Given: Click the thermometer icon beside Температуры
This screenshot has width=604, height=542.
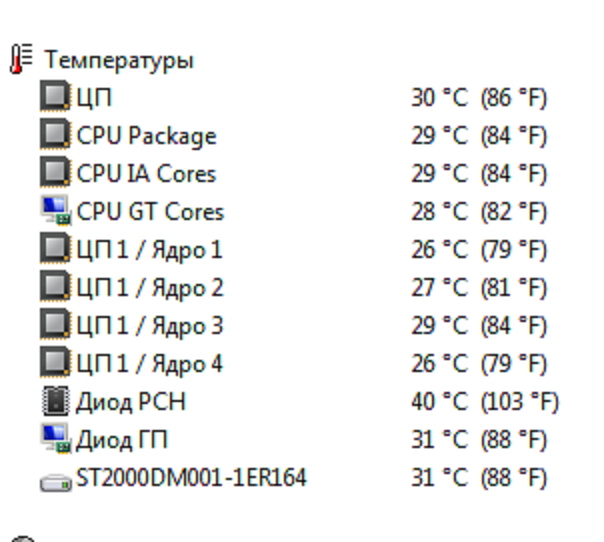Looking at the screenshot, I should [x=21, y=59].
